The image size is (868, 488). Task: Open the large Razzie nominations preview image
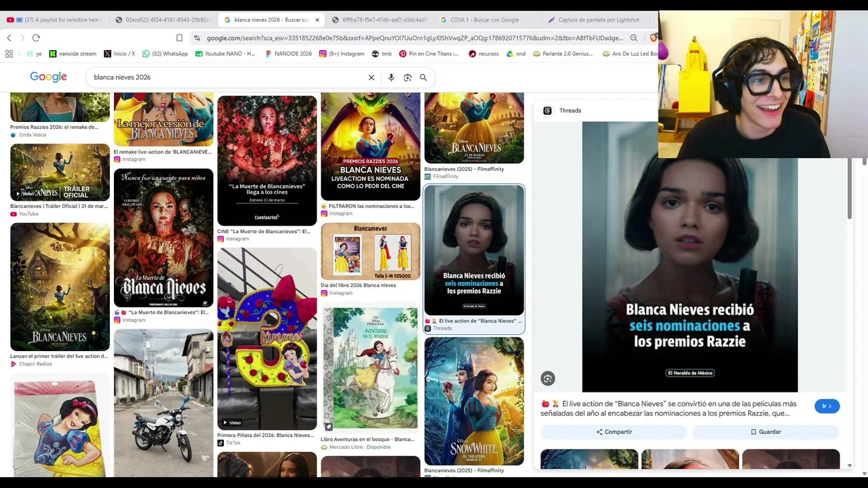tap(690, 257)
